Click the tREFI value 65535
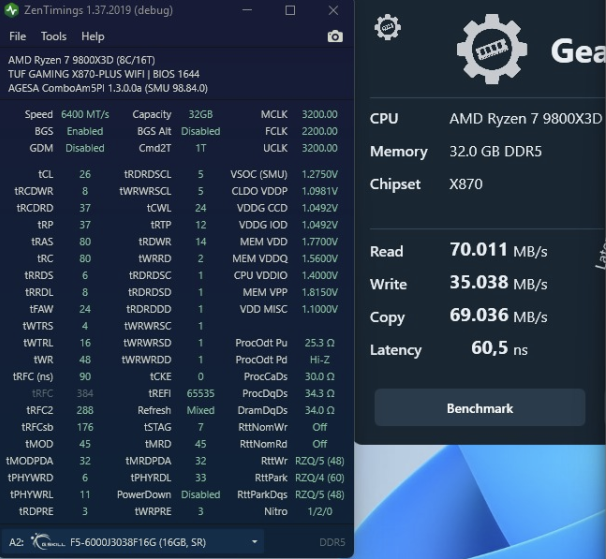 [x=201, y=393]
